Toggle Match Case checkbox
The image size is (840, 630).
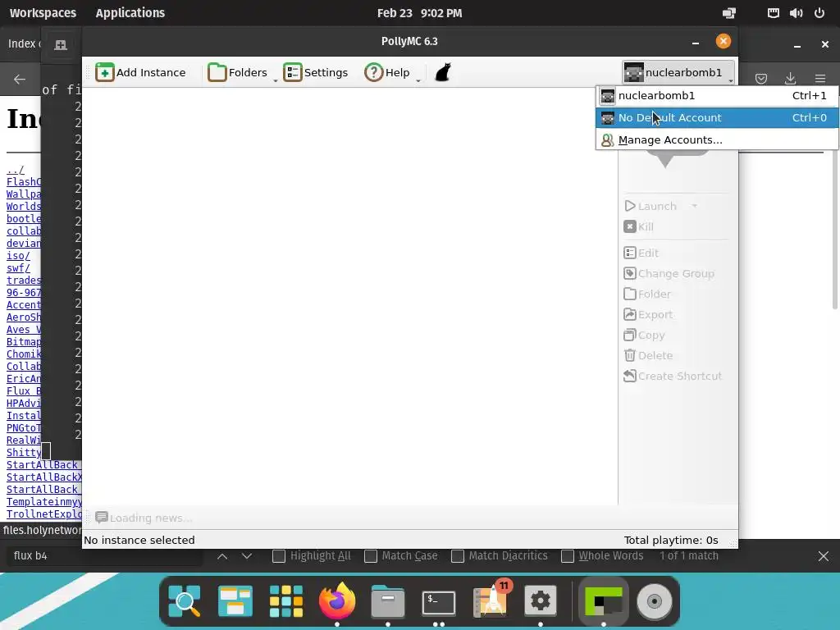pyautogui.click(x=371, y=556)
